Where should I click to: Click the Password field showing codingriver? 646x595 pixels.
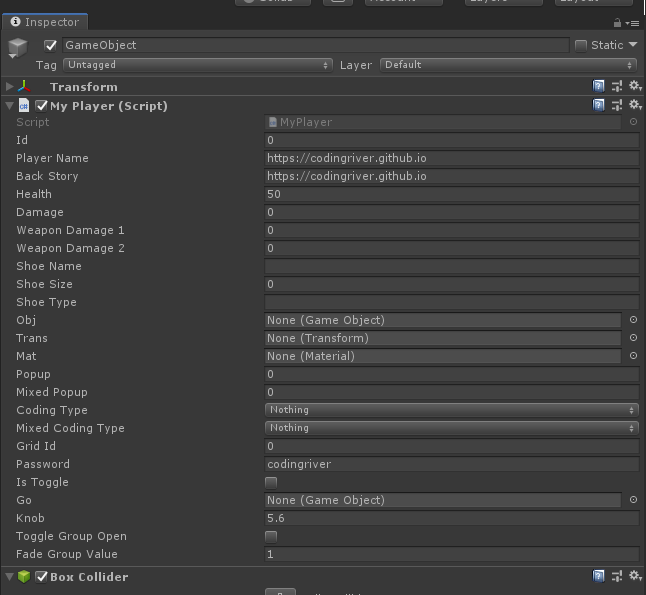452,464
